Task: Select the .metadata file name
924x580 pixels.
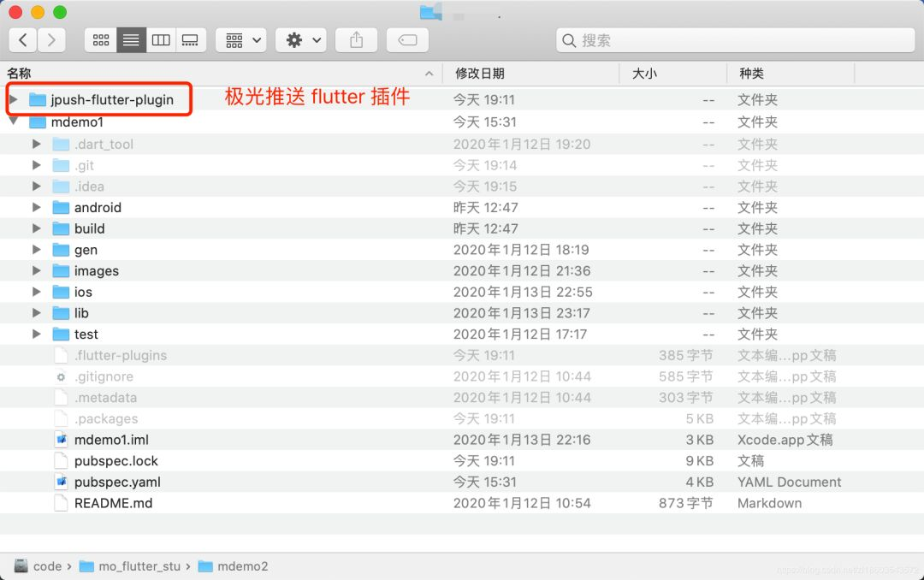Action: (x=105, y=398)
